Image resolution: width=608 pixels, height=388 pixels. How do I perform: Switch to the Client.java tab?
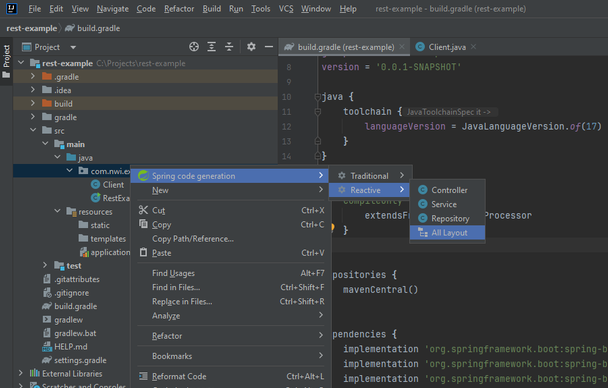pos(446,47)
